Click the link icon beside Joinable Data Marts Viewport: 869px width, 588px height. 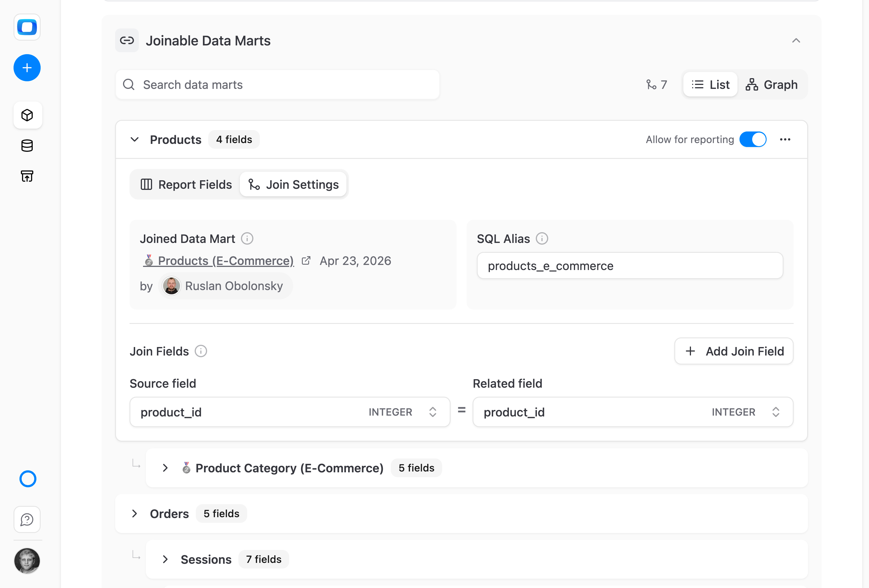pyautogui.click(x=127, y=40)
